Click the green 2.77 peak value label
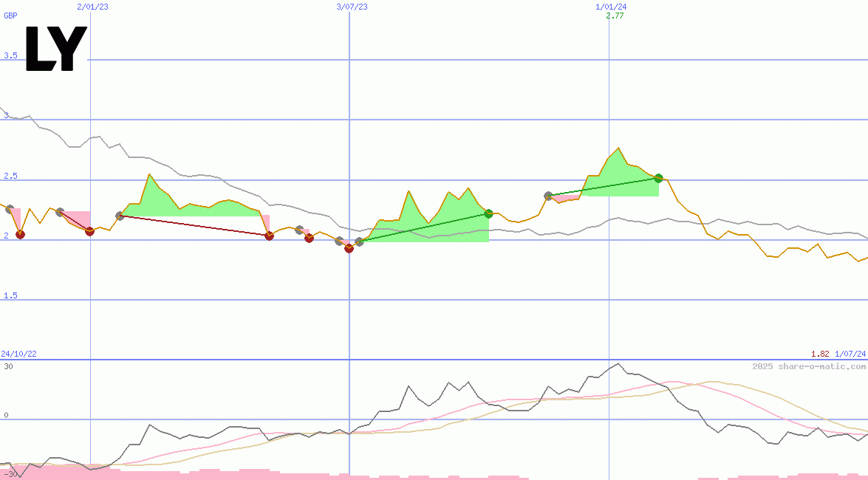The height and width of the screenshot is (480, 868). click(615, 16)
